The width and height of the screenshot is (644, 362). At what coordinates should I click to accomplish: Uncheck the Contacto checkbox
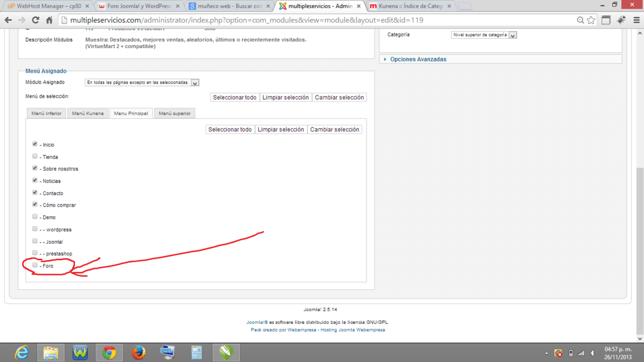(x=35, y=192)
